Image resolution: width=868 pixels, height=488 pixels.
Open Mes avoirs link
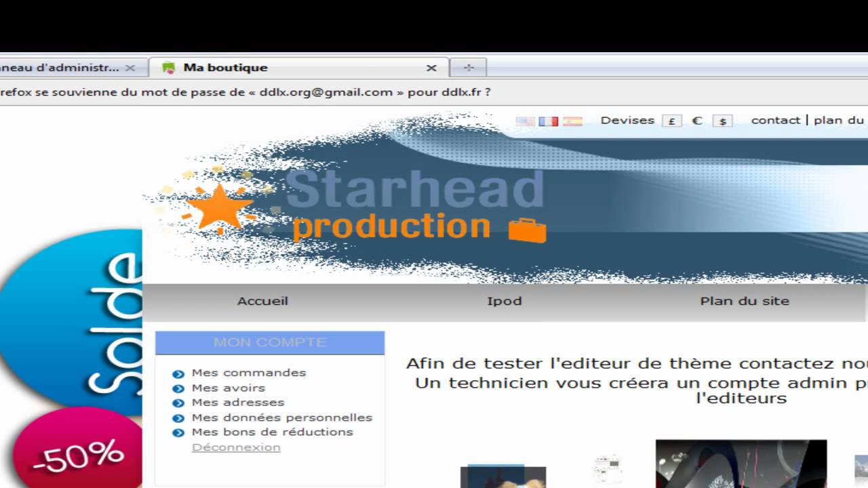[229, 388]
